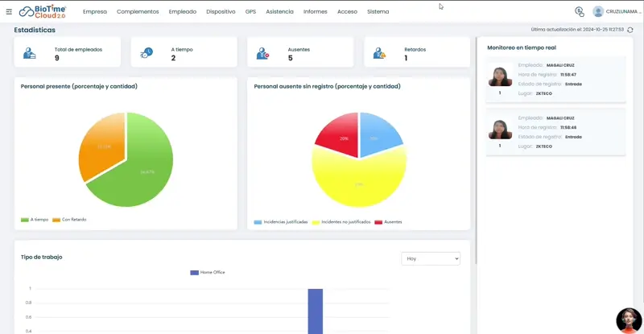Open the virtual assistant avatar
The height and width of the screenshot is (334, 644).
click(x=629, y=320)
